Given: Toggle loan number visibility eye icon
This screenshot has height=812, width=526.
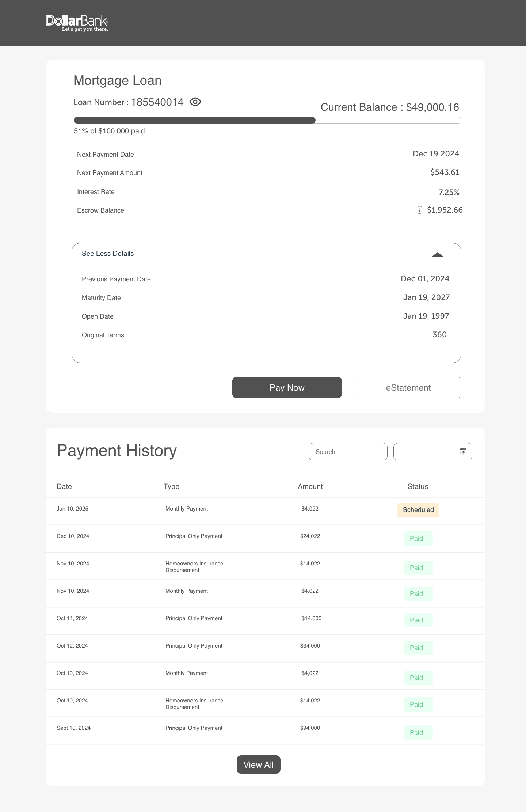Looking at the screenshot, I should (195, 102).
